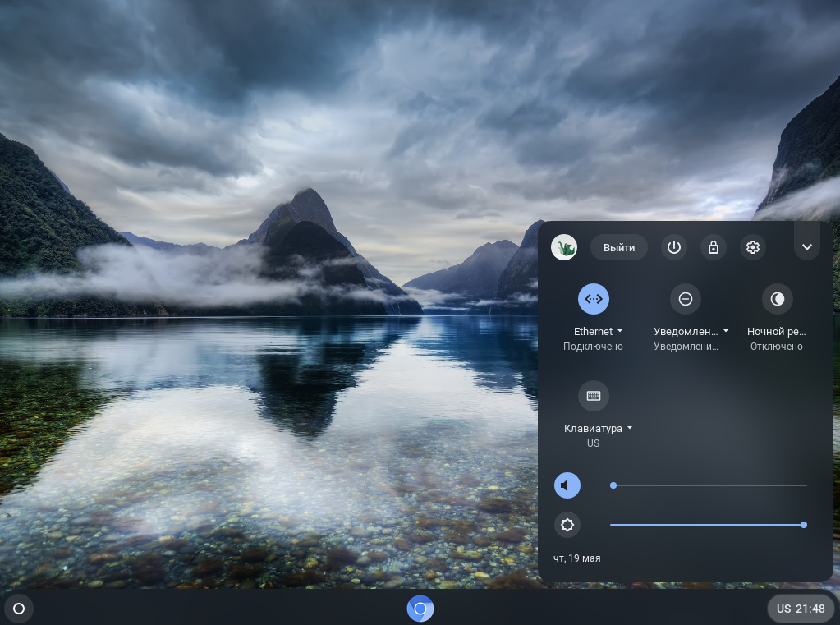Open settings via gear icon
Screen dimensions: 840x625
tap(753, 247)
